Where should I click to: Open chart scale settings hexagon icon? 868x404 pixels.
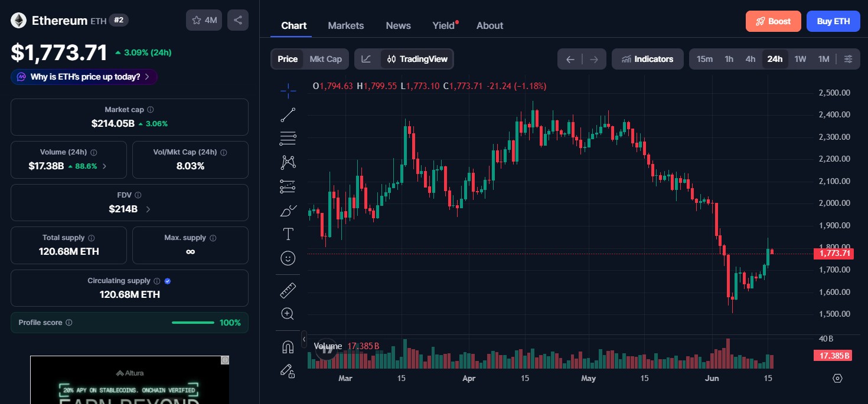[837, 378]
